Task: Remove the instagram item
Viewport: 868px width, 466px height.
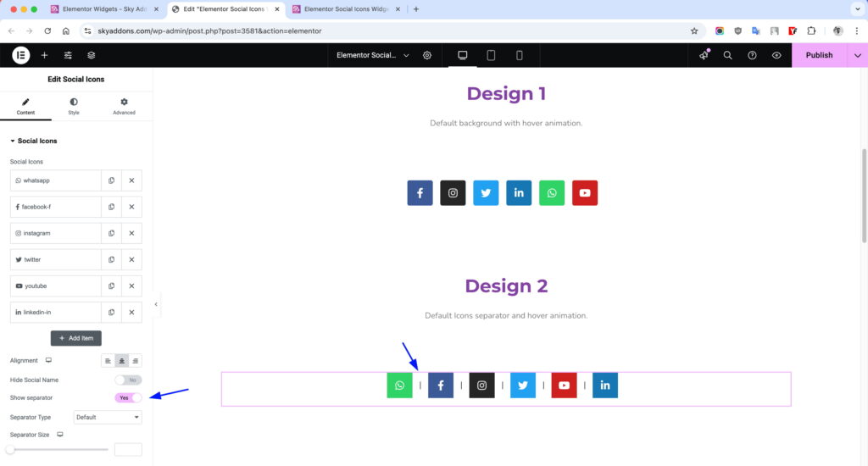Action: pyautogui.click(x=131, y=233)
